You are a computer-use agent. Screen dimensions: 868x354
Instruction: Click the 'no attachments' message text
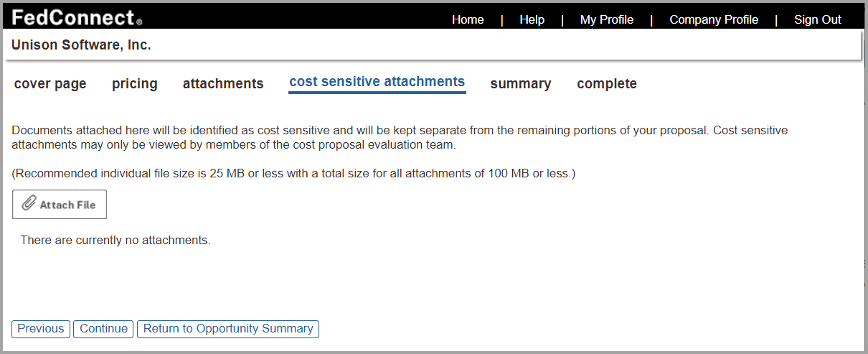tap(115, 241)
